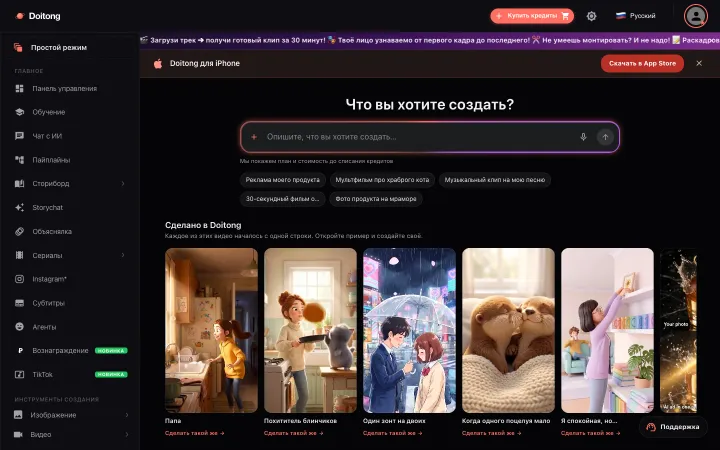Screen dimensions: 720x450
Task: Click the Apple logo in iPhone banner
Action: click(158, 63)
